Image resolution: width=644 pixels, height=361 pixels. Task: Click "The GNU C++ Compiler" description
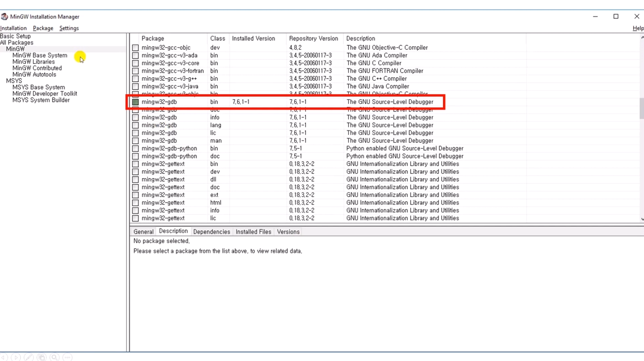click(x=376, y=78)
